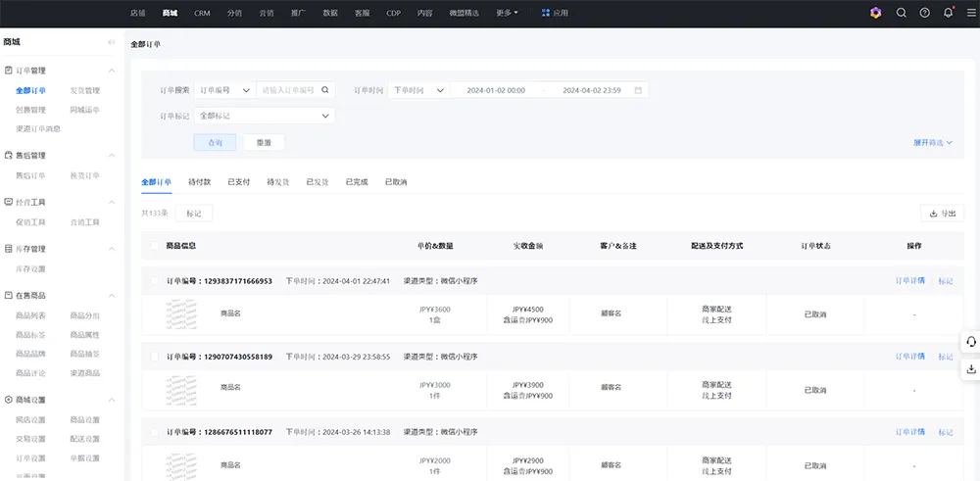The height and width of the screenshot is (481, 980).
Task: Check order 1293837171666953 checkbox
Action: 155,281
